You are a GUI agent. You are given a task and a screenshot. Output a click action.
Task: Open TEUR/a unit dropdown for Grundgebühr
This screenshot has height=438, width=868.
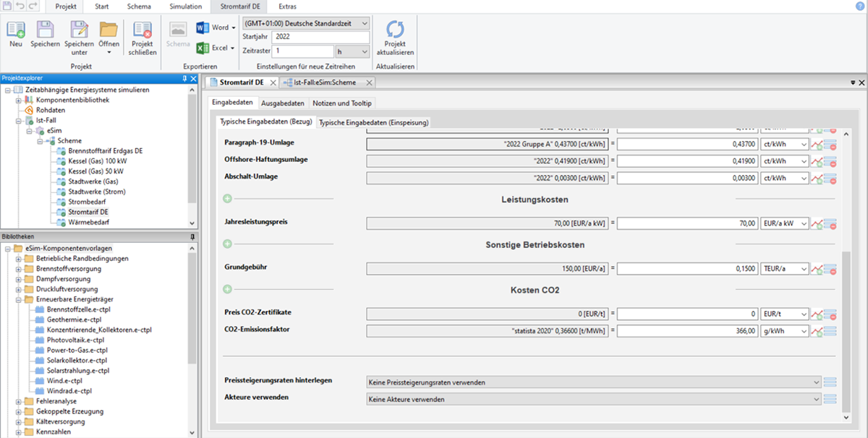coord(784,269)
